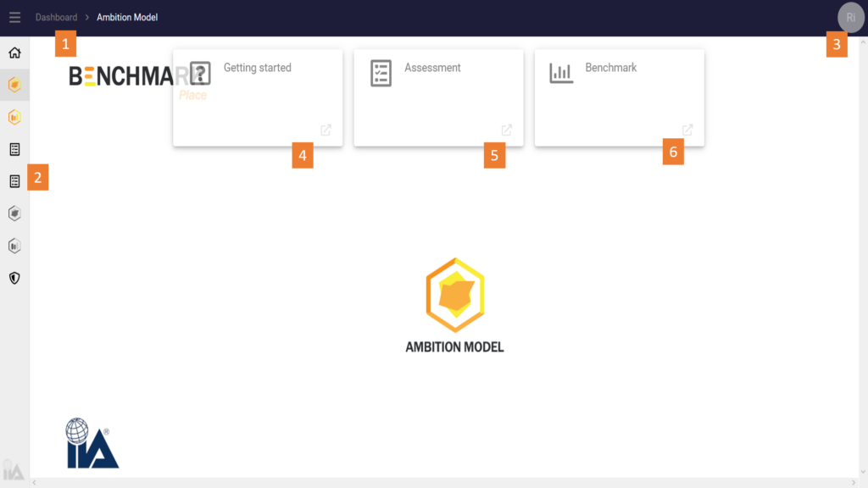
Task: Open the Benchmark card
Action: click(620, 98)
